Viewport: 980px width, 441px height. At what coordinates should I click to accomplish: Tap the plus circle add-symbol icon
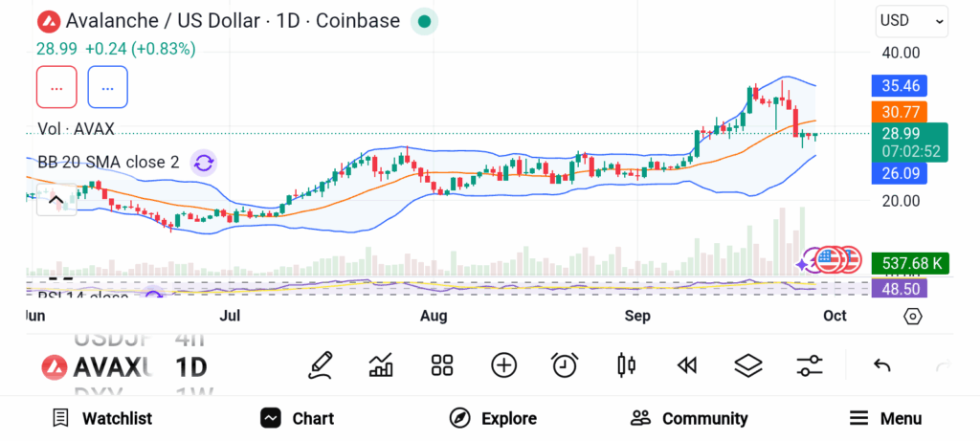503,364
